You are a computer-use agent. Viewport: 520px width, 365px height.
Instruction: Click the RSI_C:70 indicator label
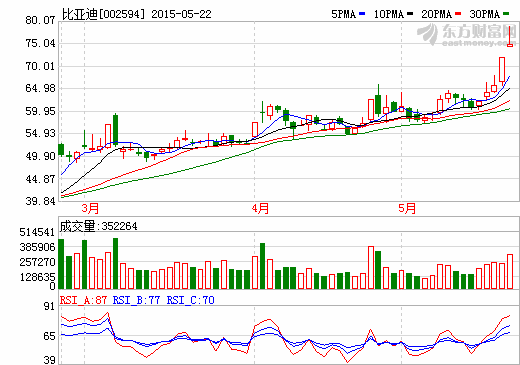tap(190, 300)
